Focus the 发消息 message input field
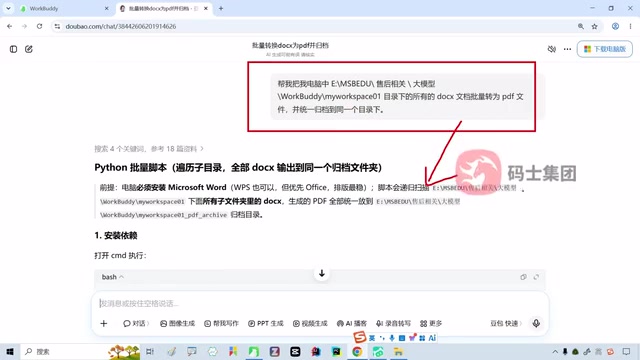This screenshot has height=360, width=640. 320,303
